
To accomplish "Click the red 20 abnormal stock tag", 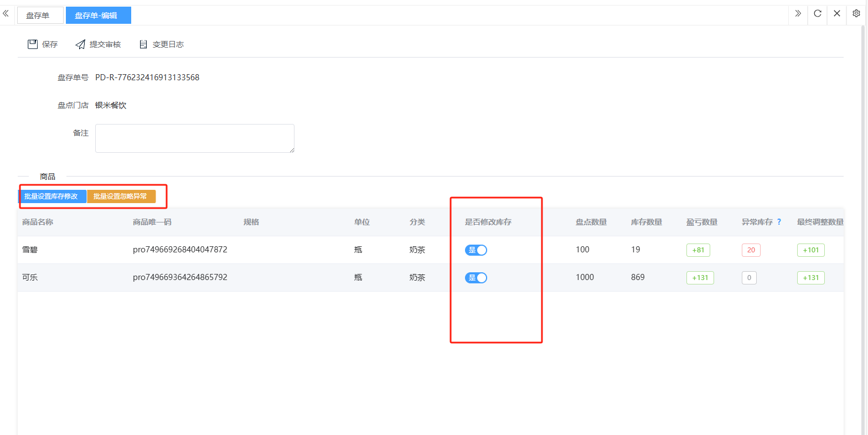I will tap(751, 250).
